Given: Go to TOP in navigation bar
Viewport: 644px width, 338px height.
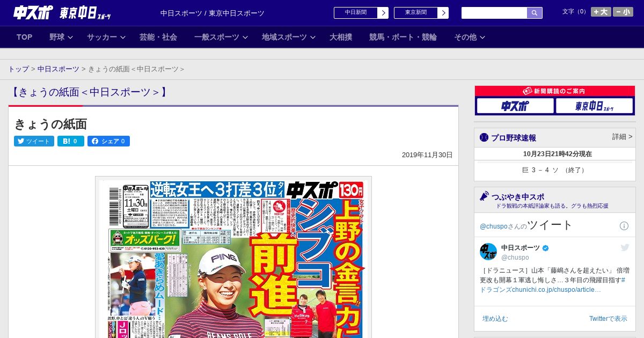Looking at the screenshot, I should point(25,37).
